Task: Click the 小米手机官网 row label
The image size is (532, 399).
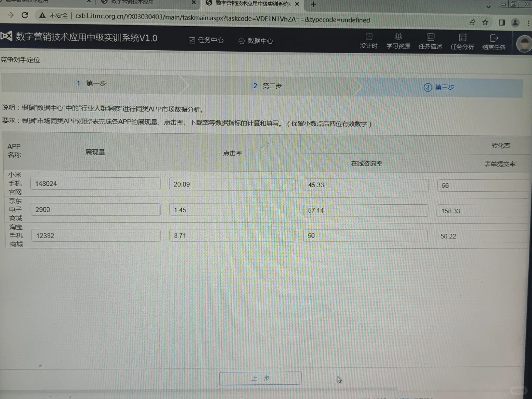Action: tap(15, 183)
